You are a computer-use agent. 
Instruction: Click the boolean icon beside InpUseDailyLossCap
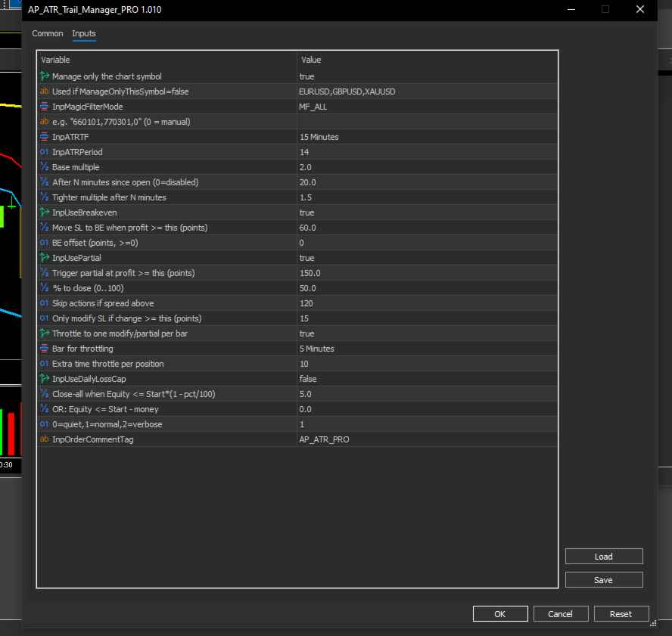(44, 379)
